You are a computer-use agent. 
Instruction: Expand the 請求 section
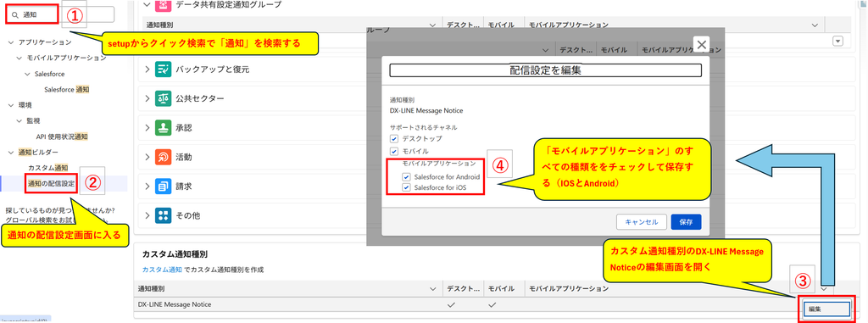click(147, 187)
